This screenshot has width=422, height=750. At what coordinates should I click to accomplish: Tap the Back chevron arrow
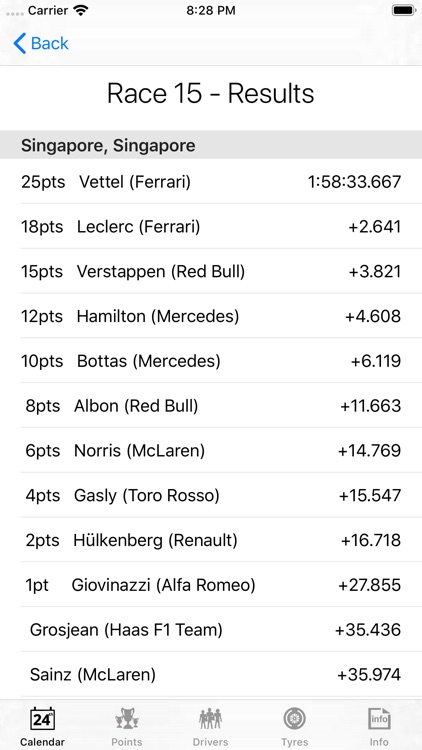[20, 44]
